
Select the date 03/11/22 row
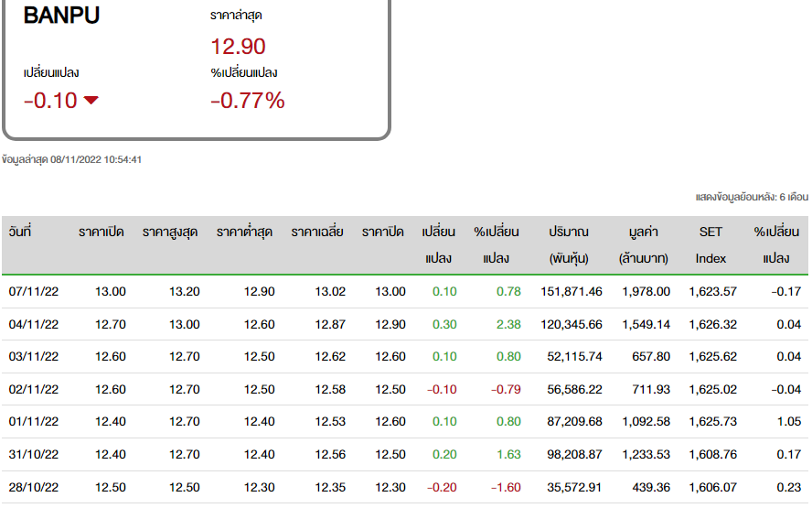click(405, 357)
